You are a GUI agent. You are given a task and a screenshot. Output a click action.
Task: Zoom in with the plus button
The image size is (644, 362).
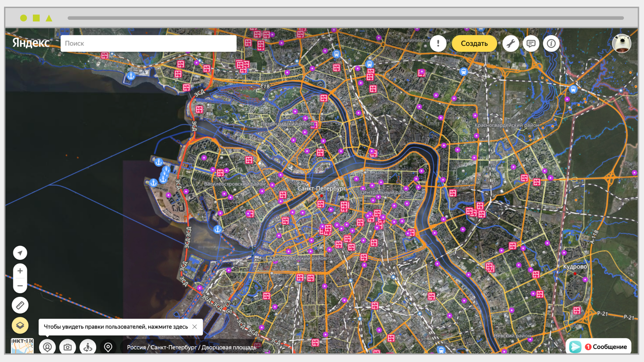20,271
